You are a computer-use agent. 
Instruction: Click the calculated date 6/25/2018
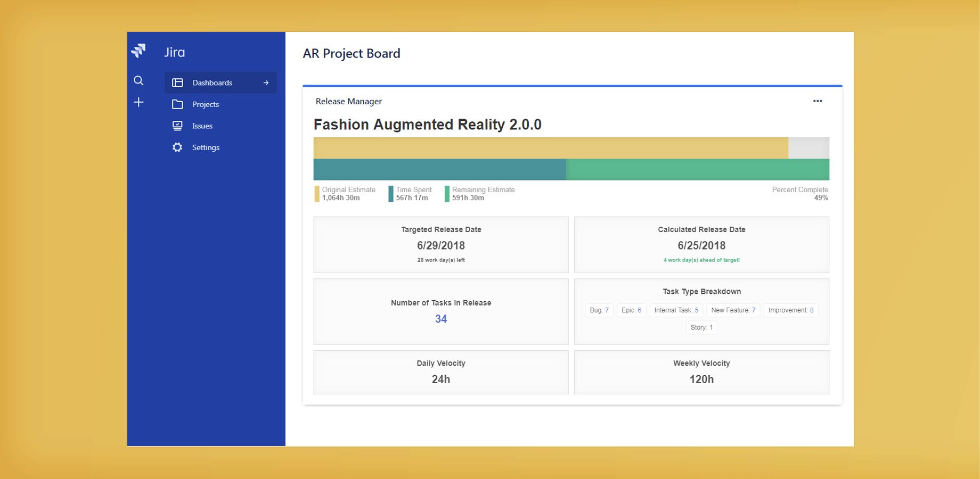tap(701, 245)
